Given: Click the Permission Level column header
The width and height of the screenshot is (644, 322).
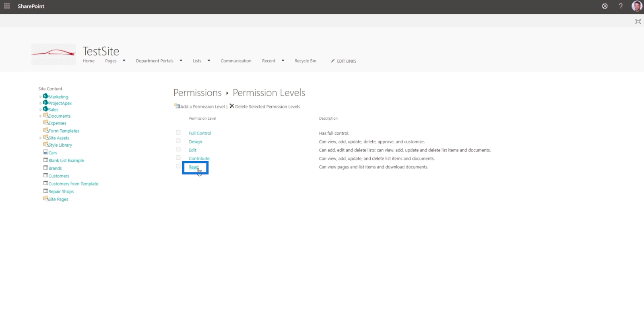Looking at the screenshot, I should (202, 118).
